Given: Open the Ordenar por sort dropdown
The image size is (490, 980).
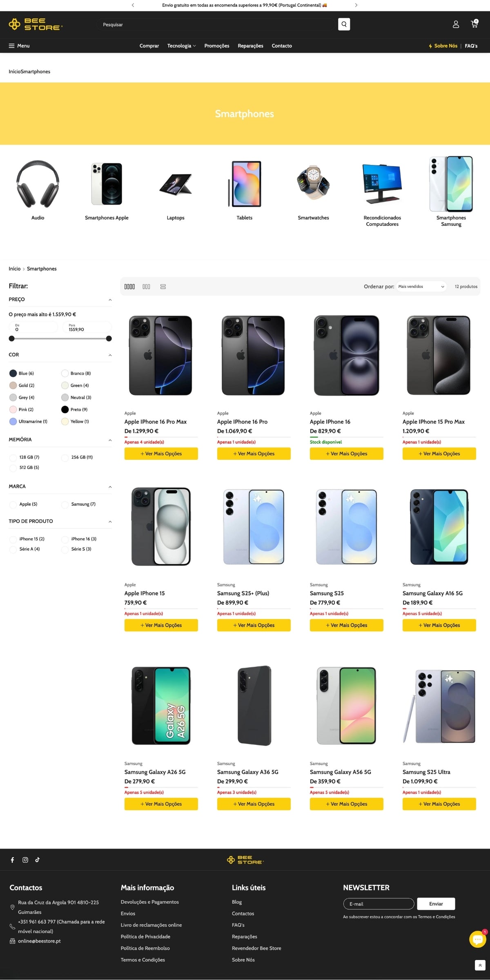Looking at the screenshot, I should click(421, 287).
